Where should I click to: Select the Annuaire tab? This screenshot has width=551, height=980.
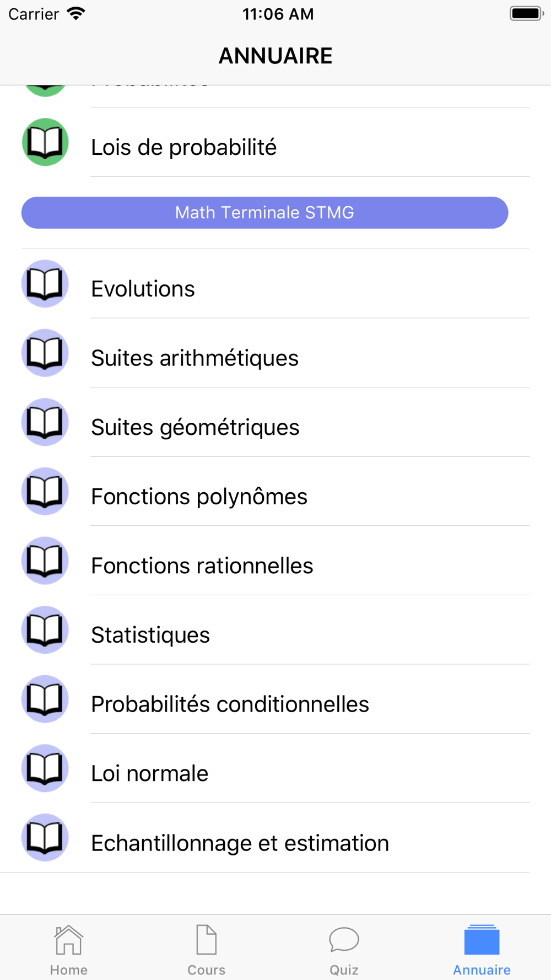[482, 949]
